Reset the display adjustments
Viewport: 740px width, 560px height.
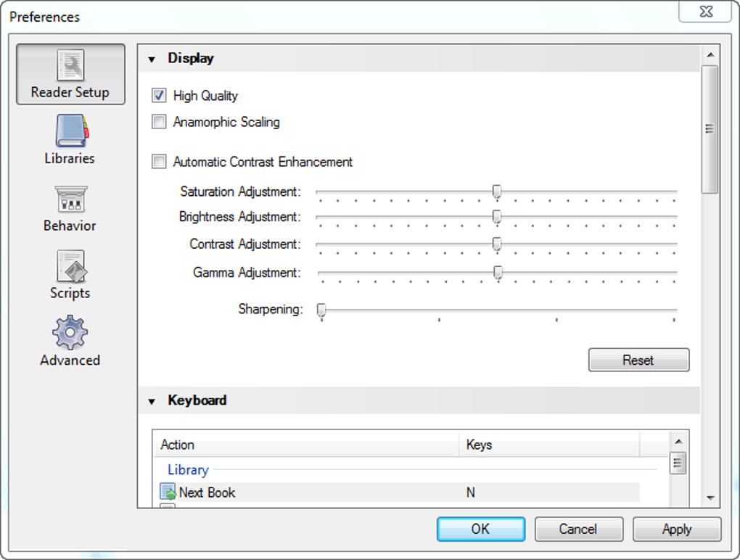pyautogui.click(x=638, y=360)
